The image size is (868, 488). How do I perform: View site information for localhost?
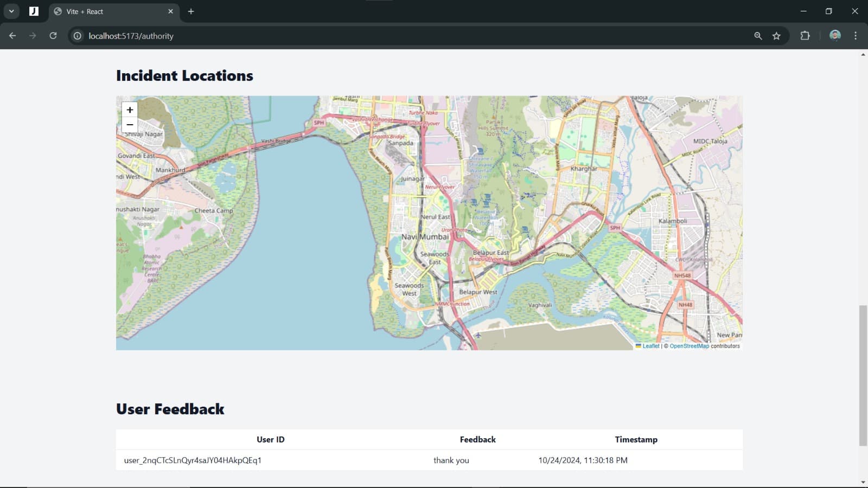coord(78,36)
